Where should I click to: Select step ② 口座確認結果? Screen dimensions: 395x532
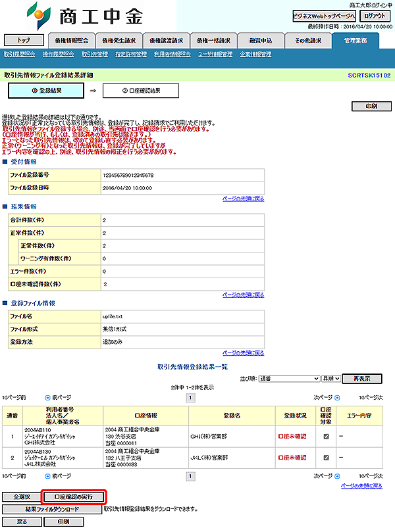click(141, 91)
